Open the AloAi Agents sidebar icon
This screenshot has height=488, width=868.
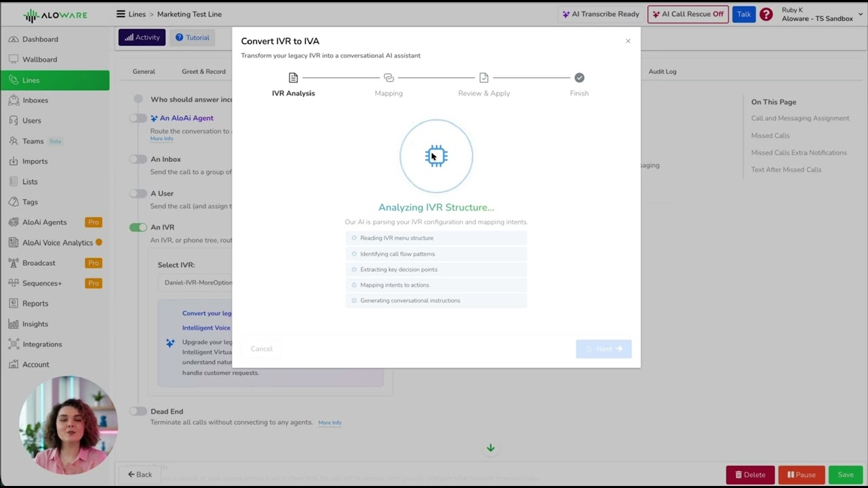pyautogui.click(x=14, y=222)
